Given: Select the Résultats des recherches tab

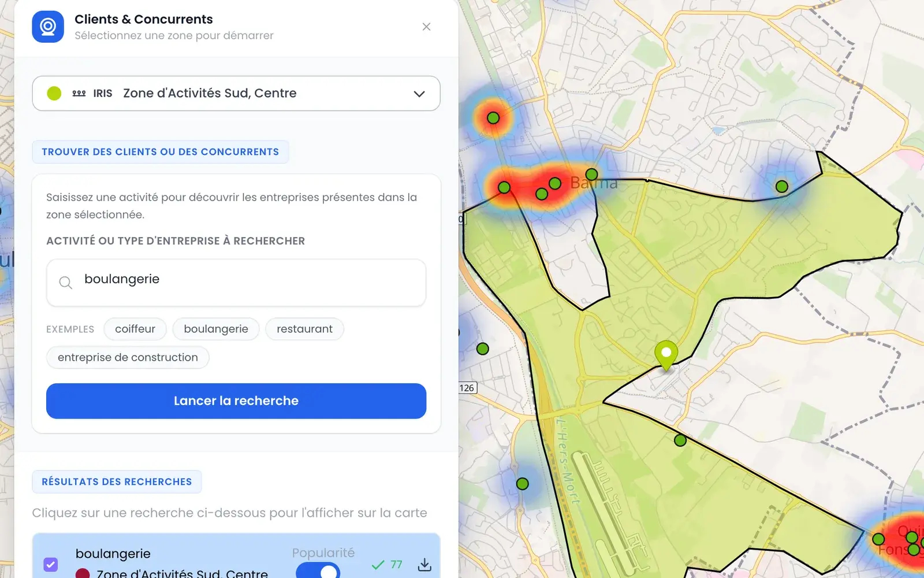Looking at the screenshot, I should click(117, 481).
